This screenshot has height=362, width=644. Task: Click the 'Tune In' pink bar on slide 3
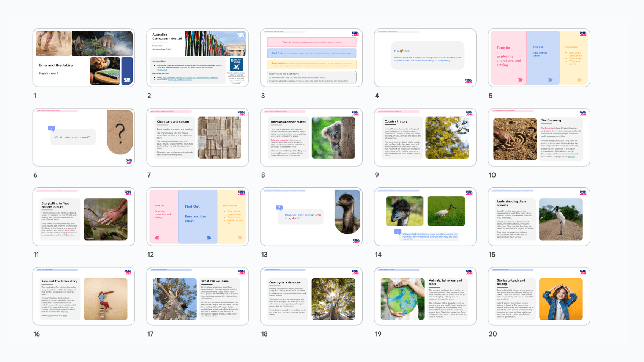coord(311,42)
